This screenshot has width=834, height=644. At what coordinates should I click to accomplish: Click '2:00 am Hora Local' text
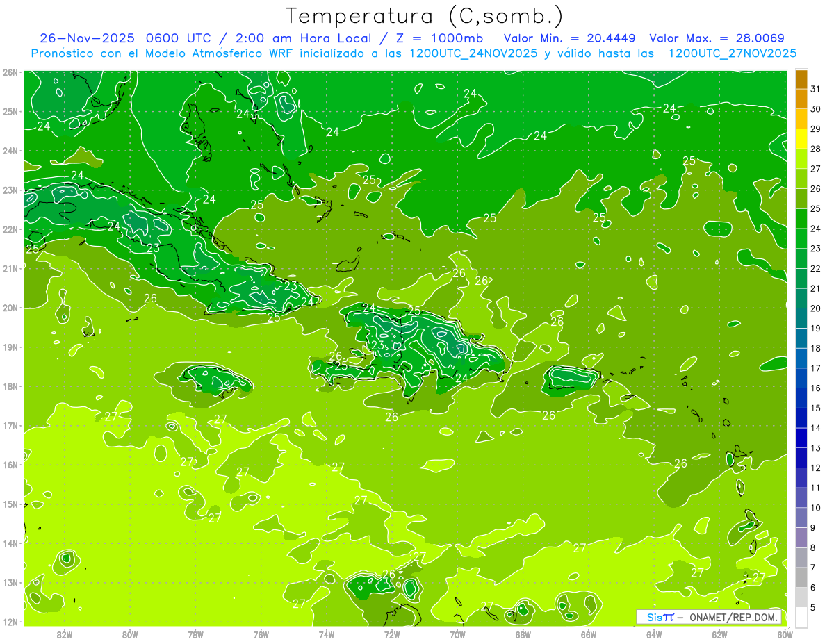305,38
